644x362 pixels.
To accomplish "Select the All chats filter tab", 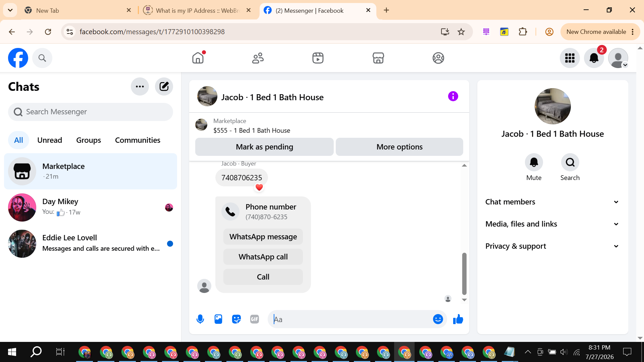I will click(18, 140).
